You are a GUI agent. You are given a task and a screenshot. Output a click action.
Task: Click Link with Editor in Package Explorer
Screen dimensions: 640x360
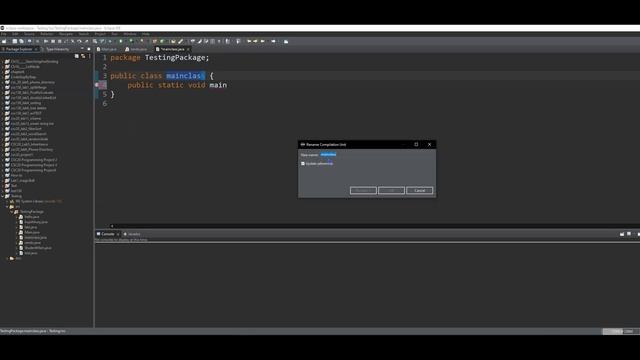click(x=83, y=56)
